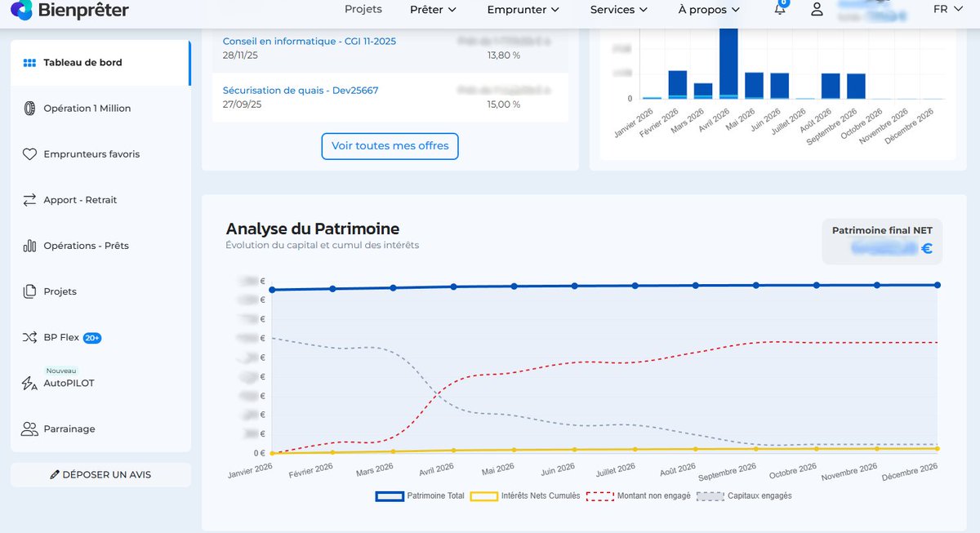Expand the Services menu

click(619, 10)
